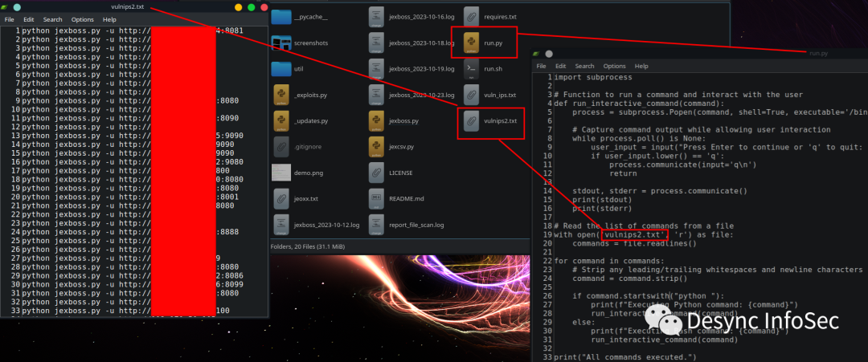Screen dimensions: 868x362
Task: Open Search menu in vulnips2.txt editor
Action: [53, 19]
